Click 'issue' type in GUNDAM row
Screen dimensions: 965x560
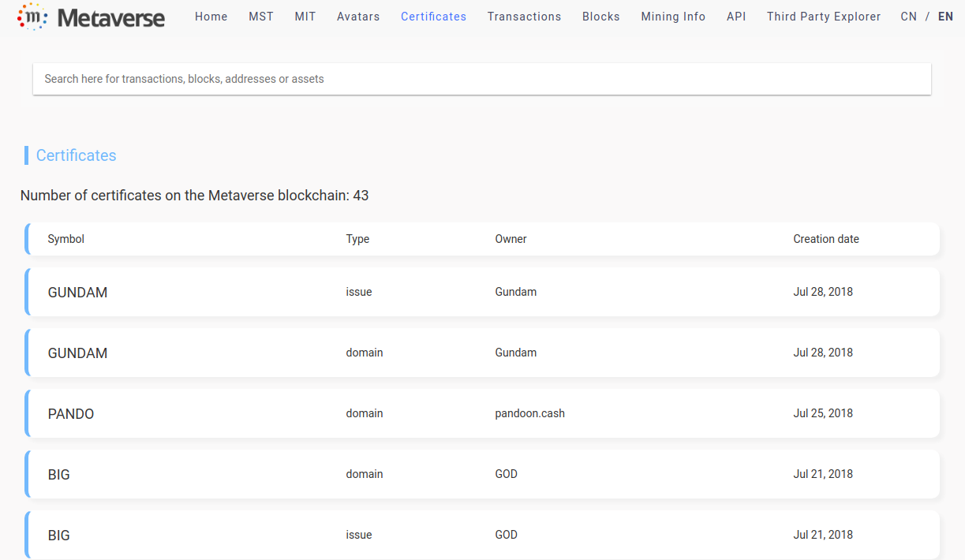coord(359,292)
